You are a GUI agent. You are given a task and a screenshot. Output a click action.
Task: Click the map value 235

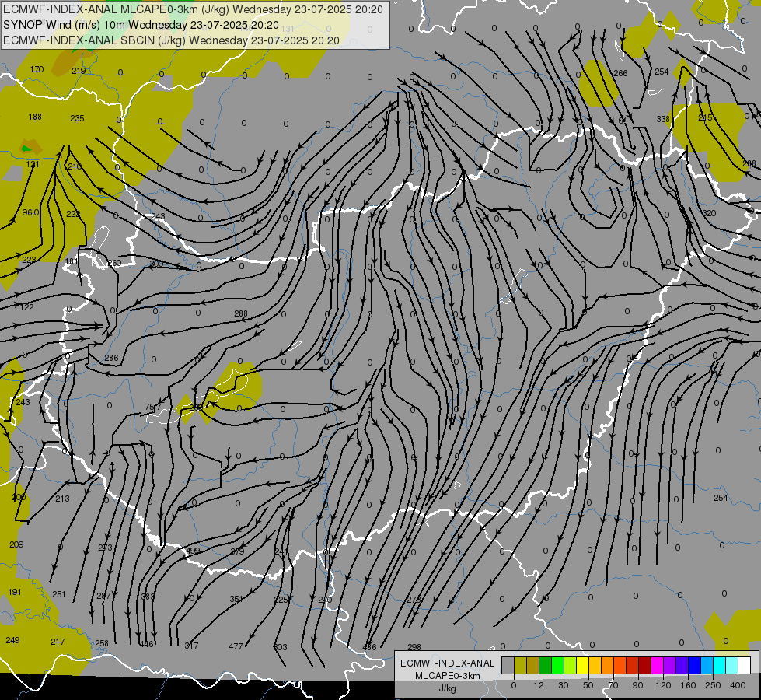(x=77, y=118)
